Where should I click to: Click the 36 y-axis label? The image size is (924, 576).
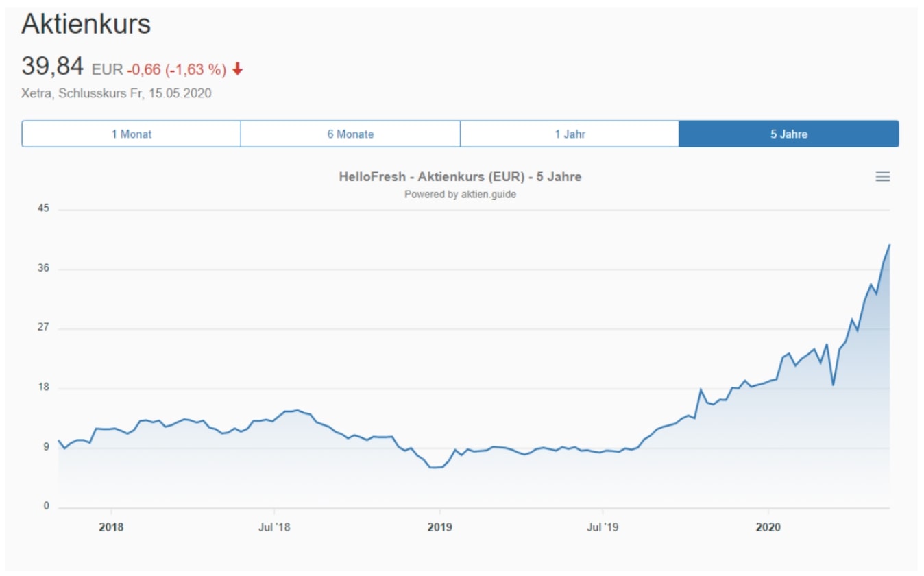pyautogui.click(x=44, y=268)
